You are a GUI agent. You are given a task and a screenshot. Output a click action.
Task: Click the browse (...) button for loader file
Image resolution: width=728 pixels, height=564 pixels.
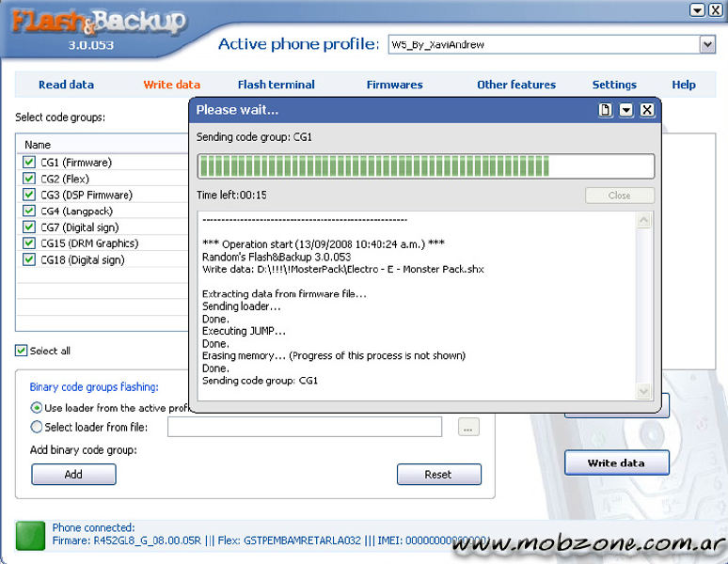(469, 427)
